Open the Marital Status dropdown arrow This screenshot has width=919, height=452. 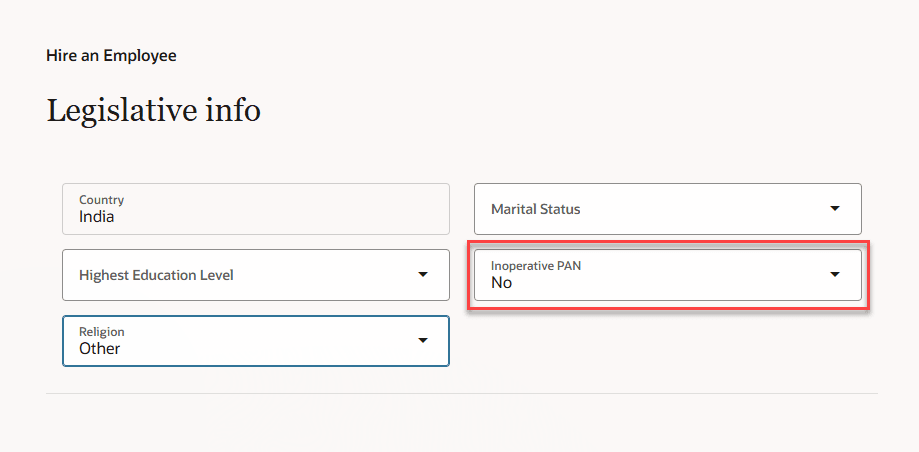coord(835,209)
